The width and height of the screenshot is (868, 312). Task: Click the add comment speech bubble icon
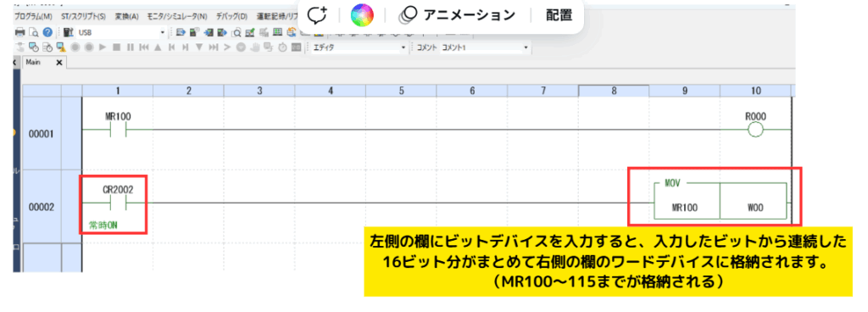point(318,15)
